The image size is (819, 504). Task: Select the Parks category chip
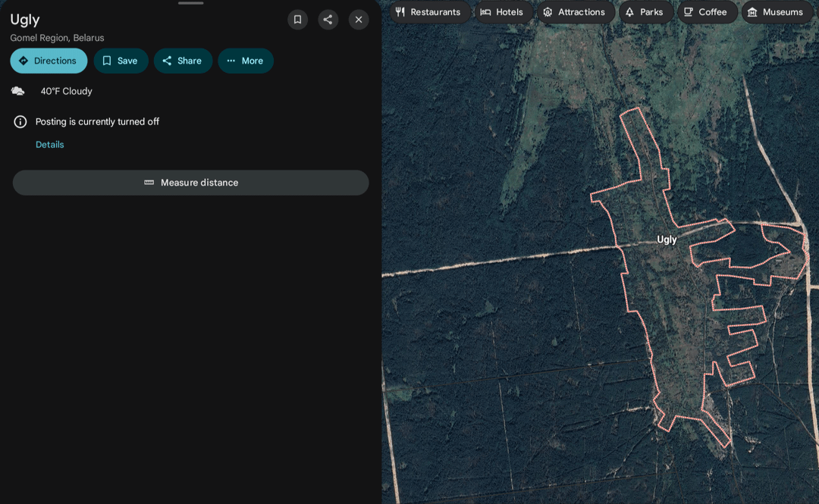pos(645,12)
